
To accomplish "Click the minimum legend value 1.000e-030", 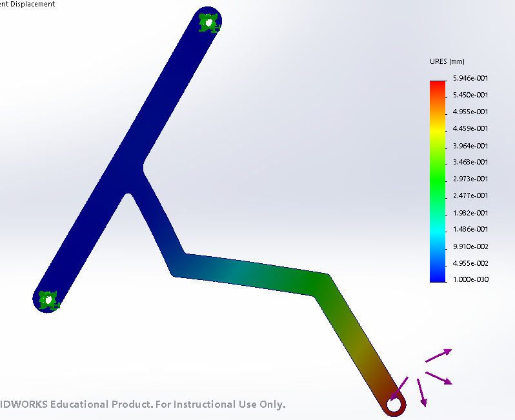I will coord(470,279).
